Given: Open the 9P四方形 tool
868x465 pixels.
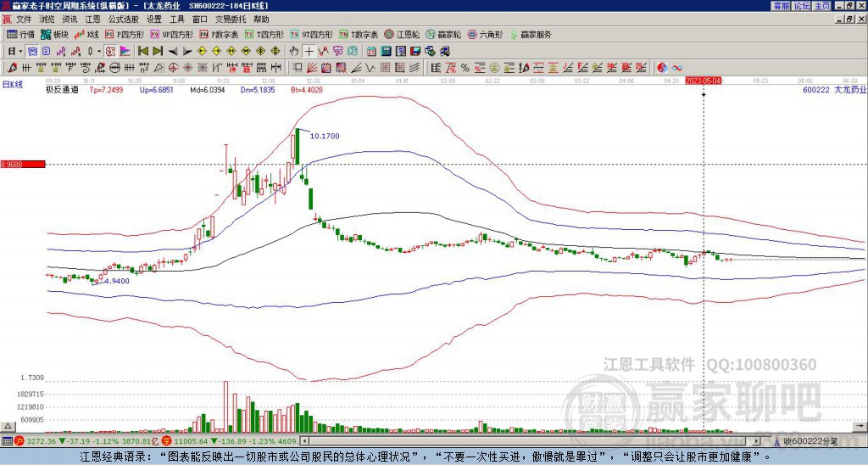Looking at the screenshot, I should click(x=171, y=34).
